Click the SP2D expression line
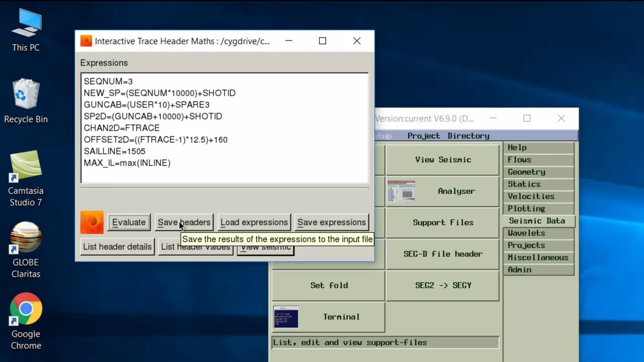644x362 pixels. pos(153,116)
